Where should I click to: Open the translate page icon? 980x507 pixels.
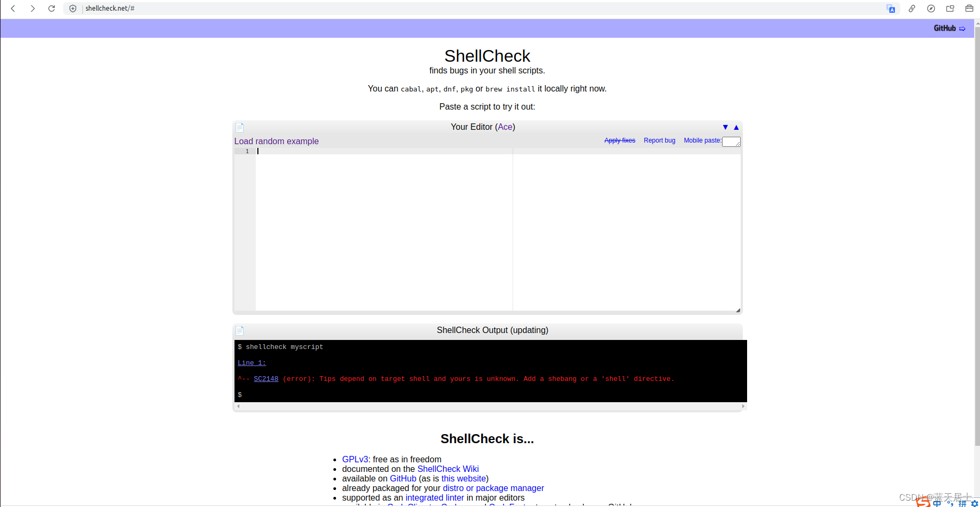[x=891, y=9]
